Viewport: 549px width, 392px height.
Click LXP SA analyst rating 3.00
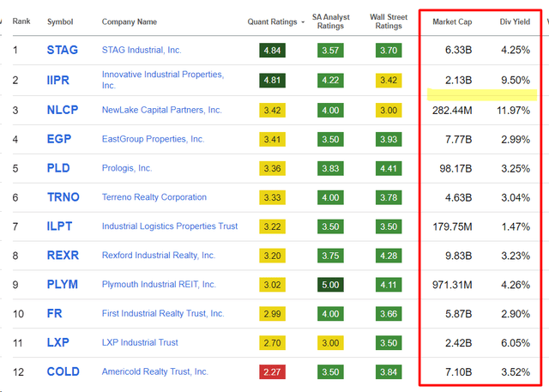click(x=330, y=342)
